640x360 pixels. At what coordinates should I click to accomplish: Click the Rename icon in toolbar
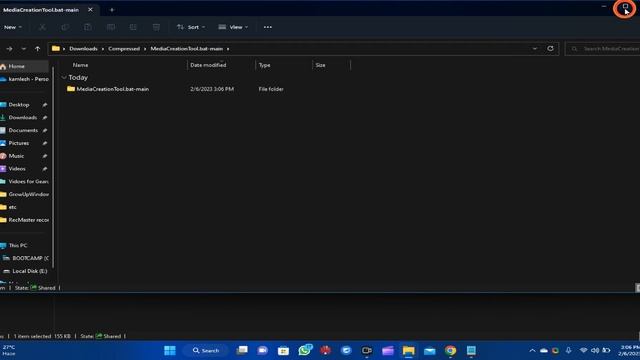110,27
